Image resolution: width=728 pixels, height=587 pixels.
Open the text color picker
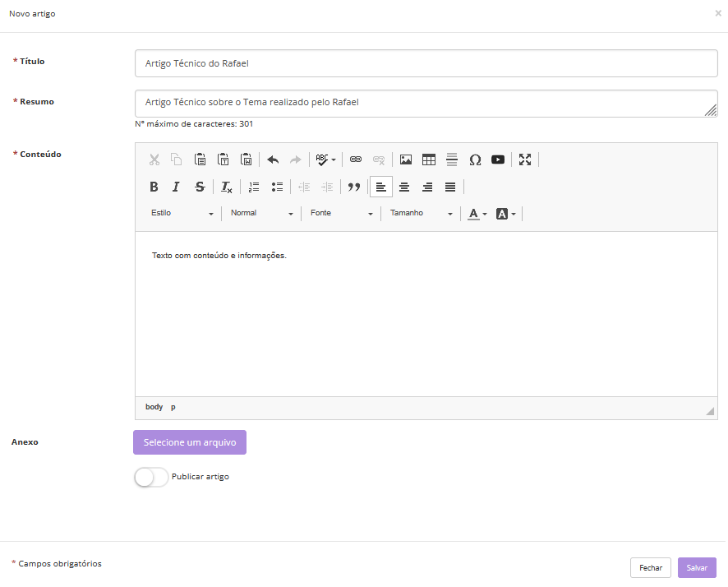[x=477, y=214]
